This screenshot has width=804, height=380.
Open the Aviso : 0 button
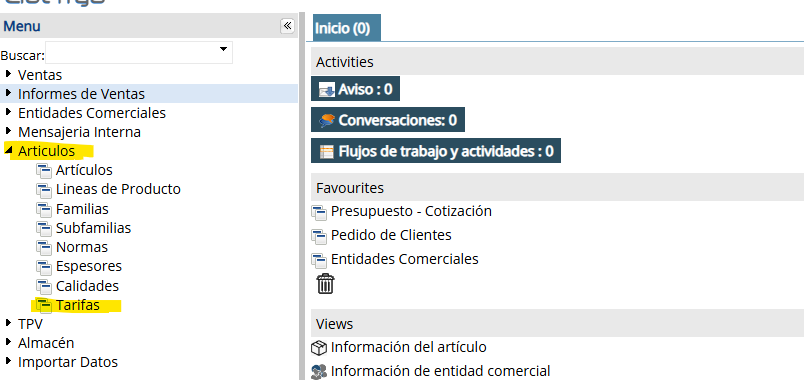tap(355, 89)
